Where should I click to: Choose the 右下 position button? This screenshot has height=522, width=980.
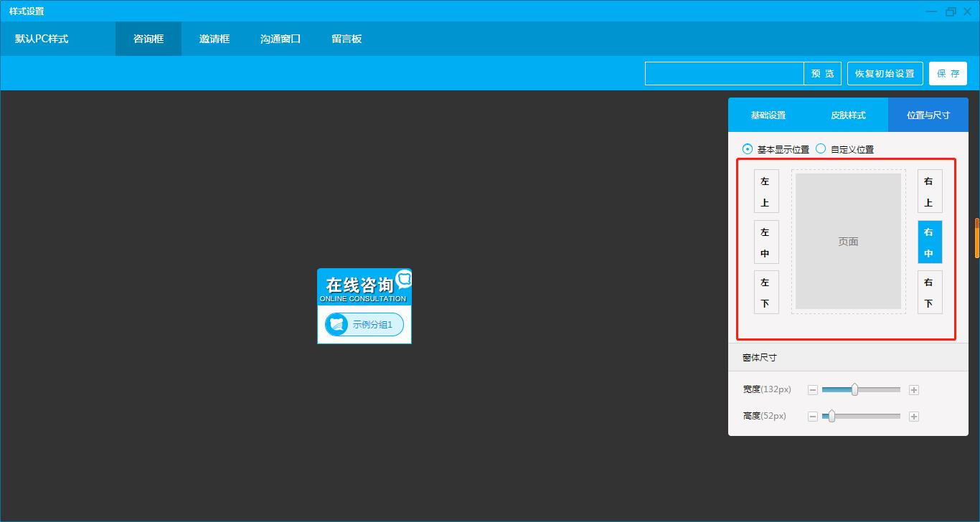click(930, 293)
